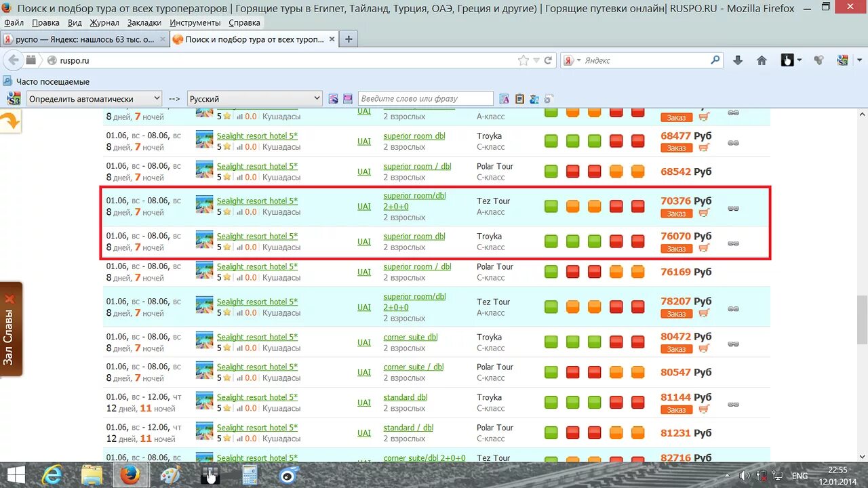The width and height of the screenshot is (868, 488).
Task: Close the Зал Славы side tab with its X
Action: pos(9,299)
